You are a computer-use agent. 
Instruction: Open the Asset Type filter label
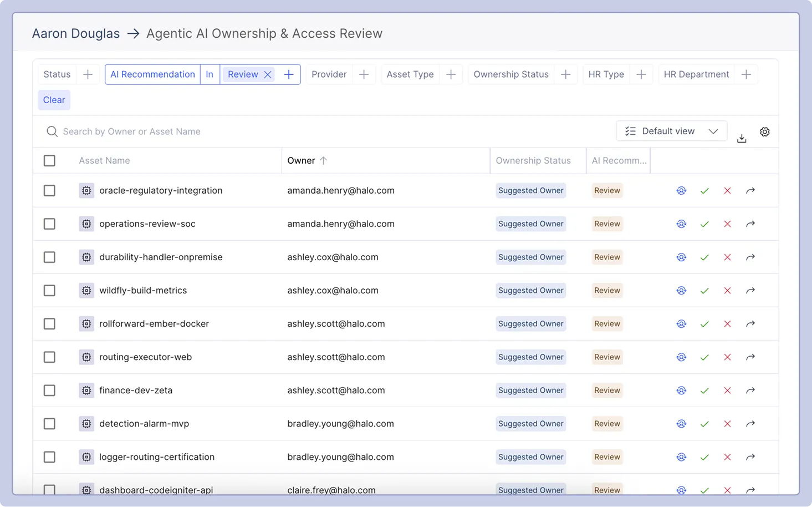pyautogui.click(x=410, y=74)
